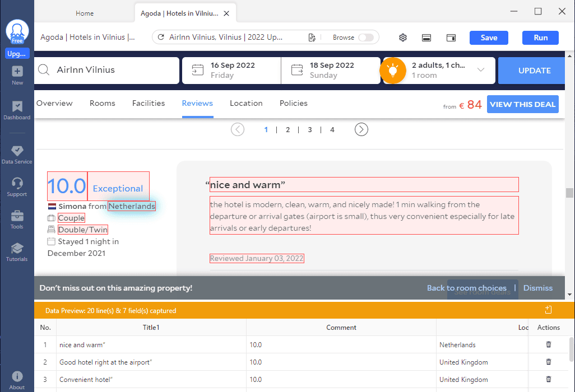Click the page note icon in URL bar
The image size is (575, 392).
pyautogui.click(x=312, y=38)
